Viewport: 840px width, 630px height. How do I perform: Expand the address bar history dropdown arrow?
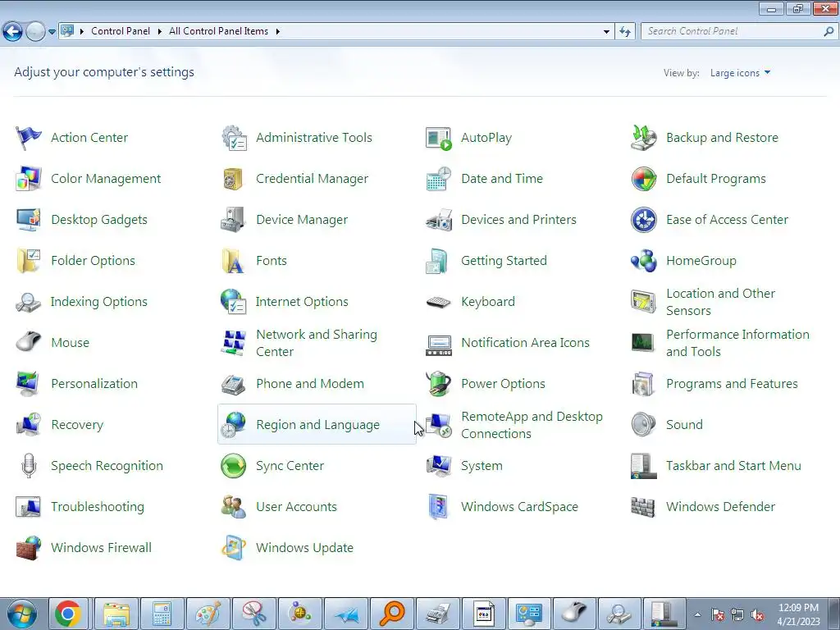coord(606,32)
